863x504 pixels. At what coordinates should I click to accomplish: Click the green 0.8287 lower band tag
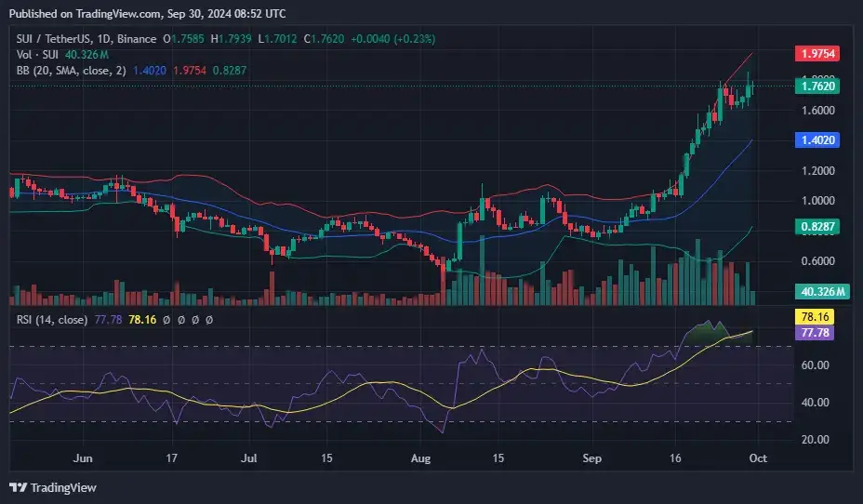822,226
